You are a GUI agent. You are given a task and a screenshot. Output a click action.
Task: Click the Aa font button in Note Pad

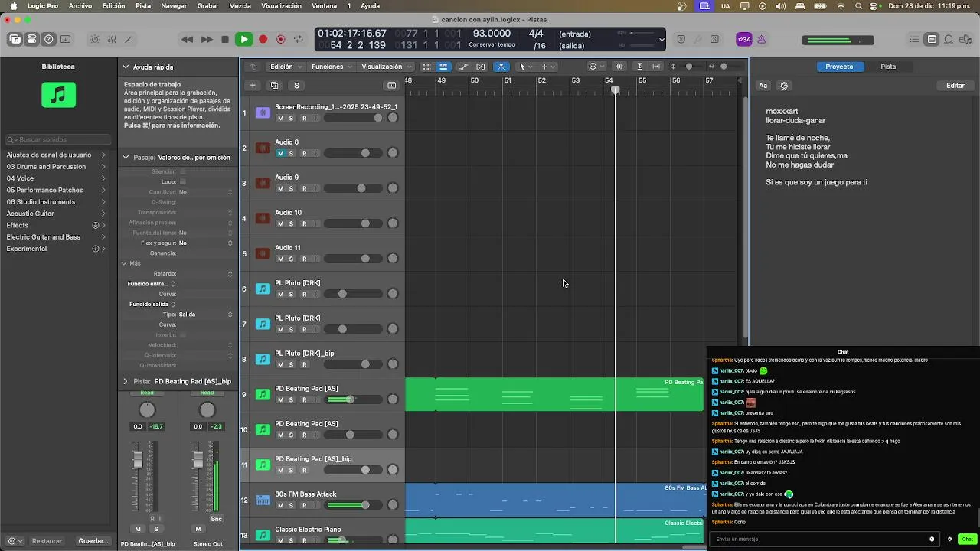[x=763, y=86]
